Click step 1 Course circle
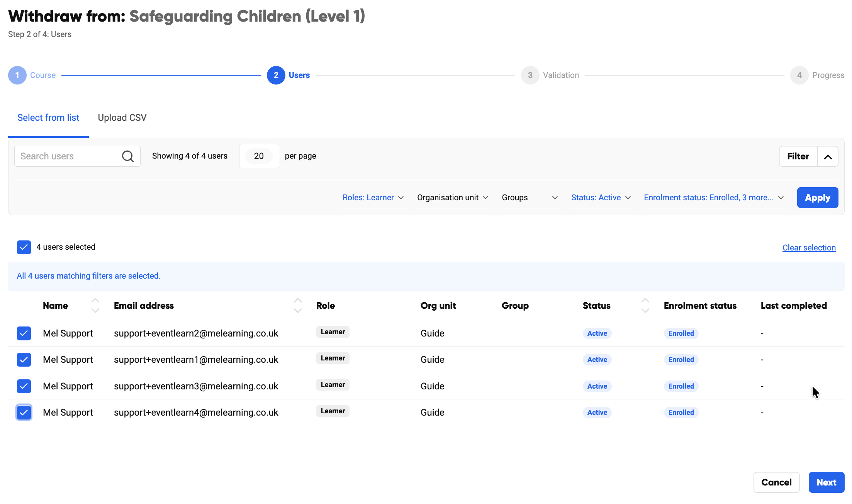Screen dimensions: 852x504 pyautogui.click(x=17, y=75)
